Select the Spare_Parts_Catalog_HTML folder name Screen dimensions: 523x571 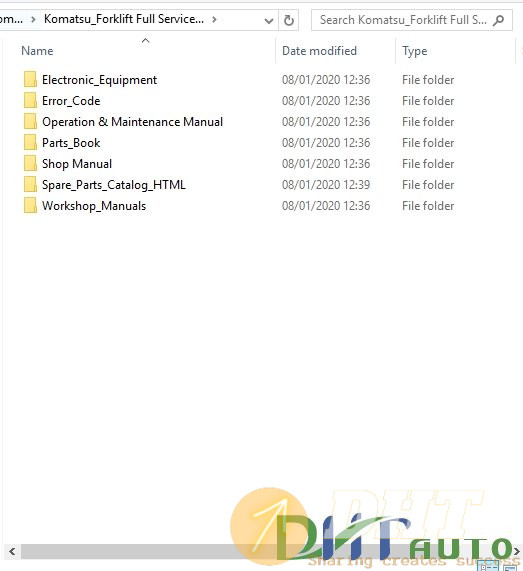click(x=114, y=185)
